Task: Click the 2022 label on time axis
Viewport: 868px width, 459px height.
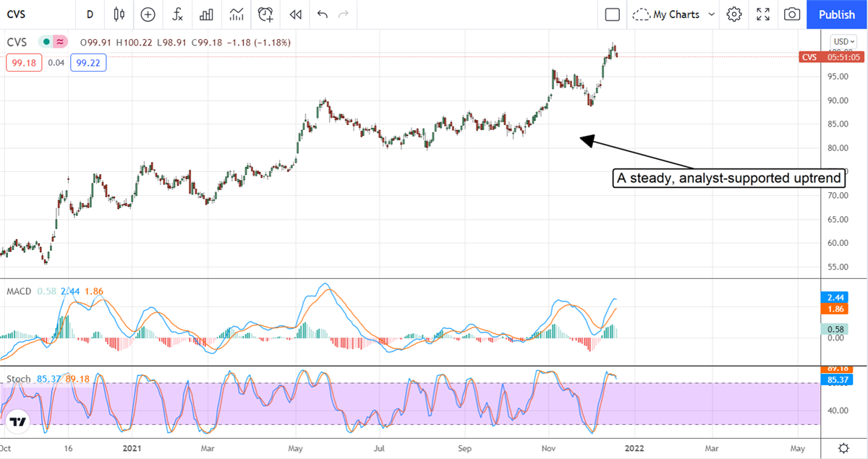Action: tap(633, 448)
